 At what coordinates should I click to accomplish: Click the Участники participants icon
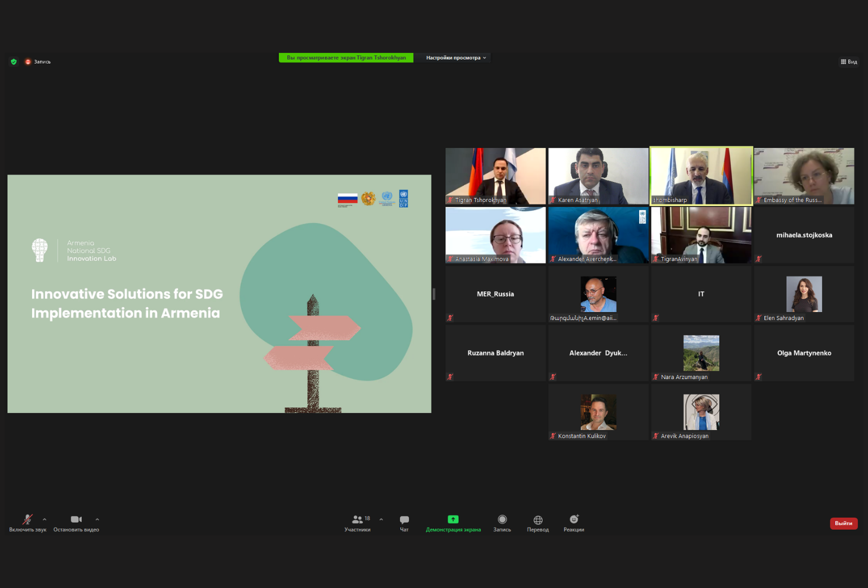357,520
